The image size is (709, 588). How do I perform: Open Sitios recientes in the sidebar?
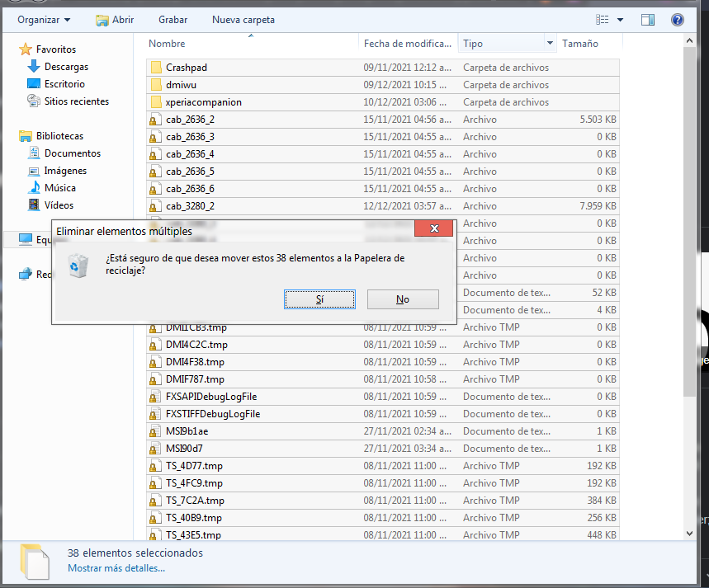(77, 101)
